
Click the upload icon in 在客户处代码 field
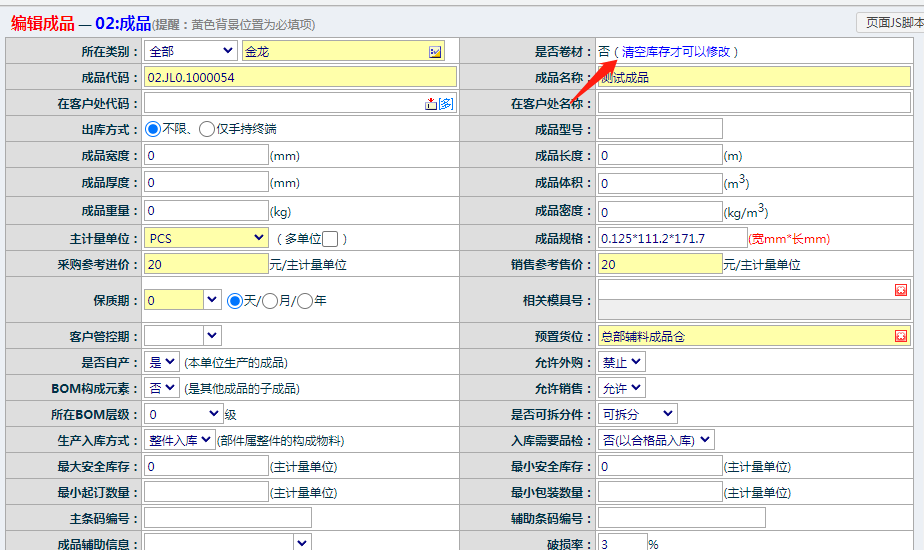(431, 103)
